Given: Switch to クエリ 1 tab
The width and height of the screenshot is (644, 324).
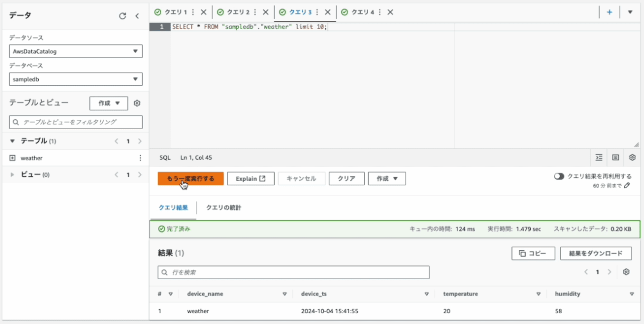Looking at the screenshot, I should click(175, 12).
